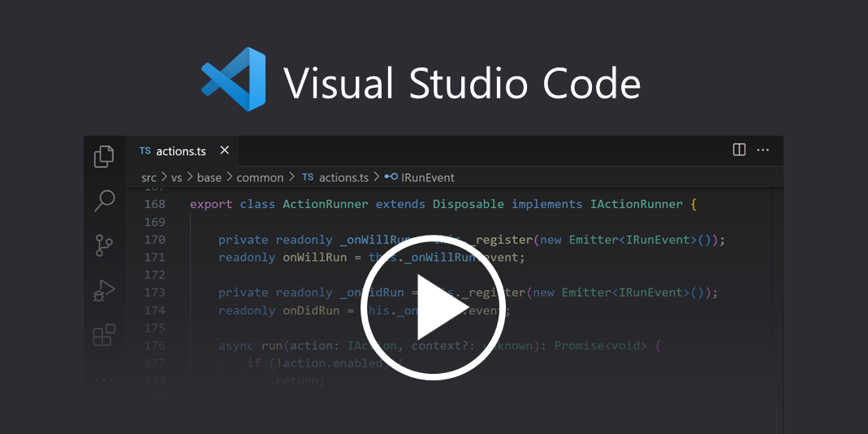The height and width of the screenshot is (434, 868).
Task: Close the actions.ts tab
Action: tap(224, 150)
